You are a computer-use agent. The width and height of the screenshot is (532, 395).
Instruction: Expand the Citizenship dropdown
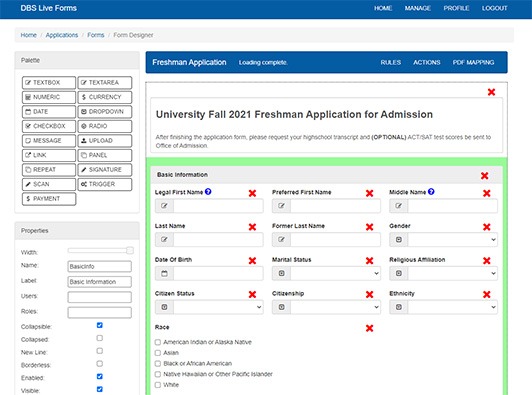pos(335,307)
